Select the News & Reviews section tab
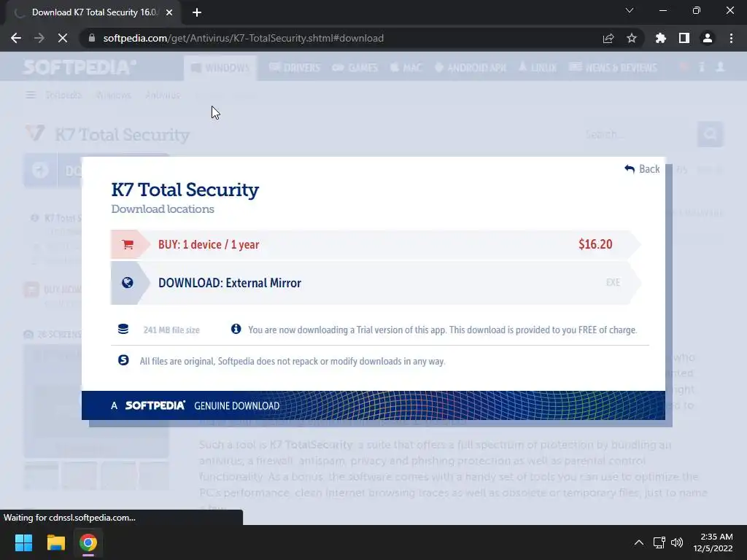 [x=613, y=68]
